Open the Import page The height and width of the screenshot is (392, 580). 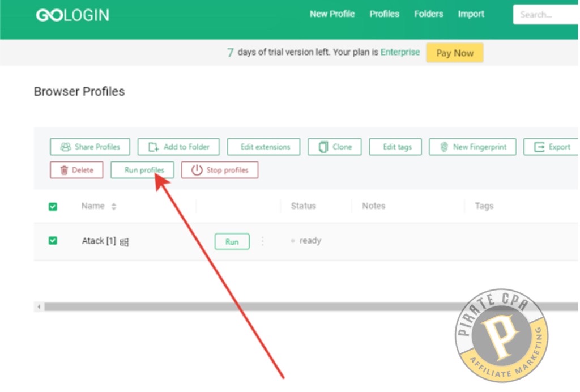click(x=471, y=14)
